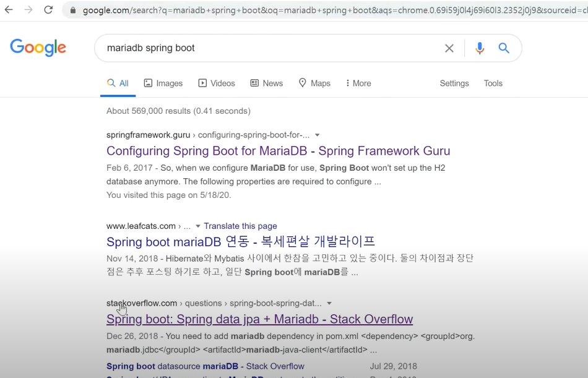Open search Tools
This screenshot has width=588, height=378.
click(493, 84)
